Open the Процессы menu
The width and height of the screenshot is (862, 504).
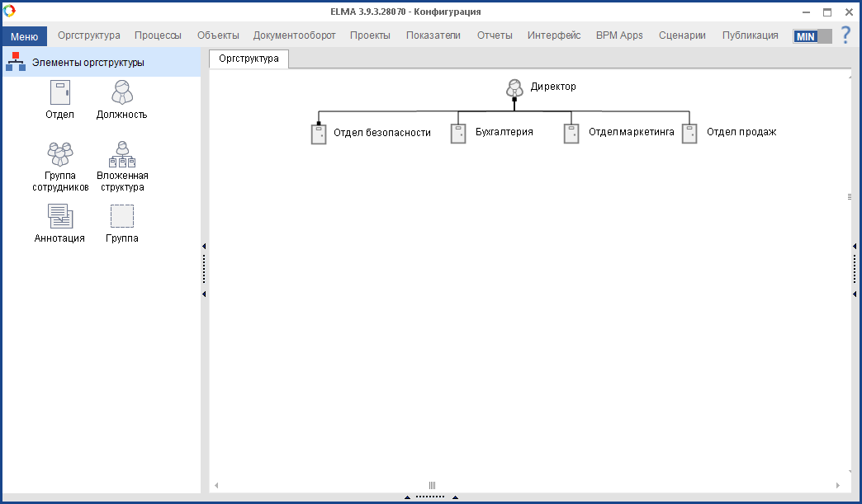coord(158,35)
